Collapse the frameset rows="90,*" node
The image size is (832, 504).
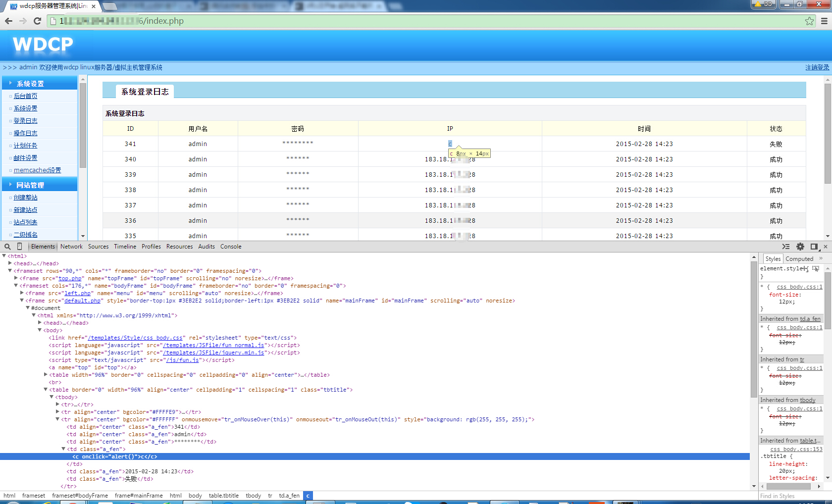10,271
